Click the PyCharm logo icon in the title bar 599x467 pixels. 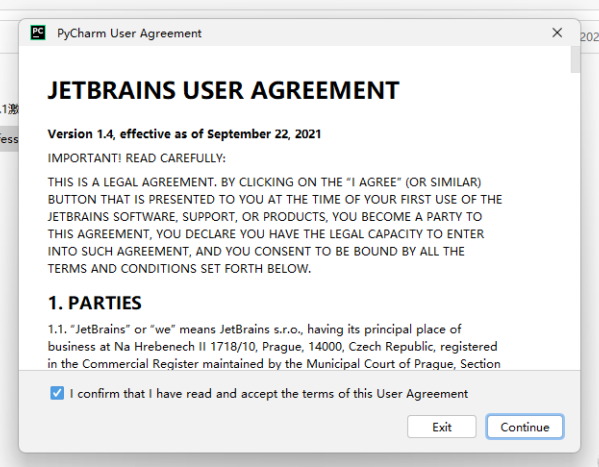tap(38, 33)
